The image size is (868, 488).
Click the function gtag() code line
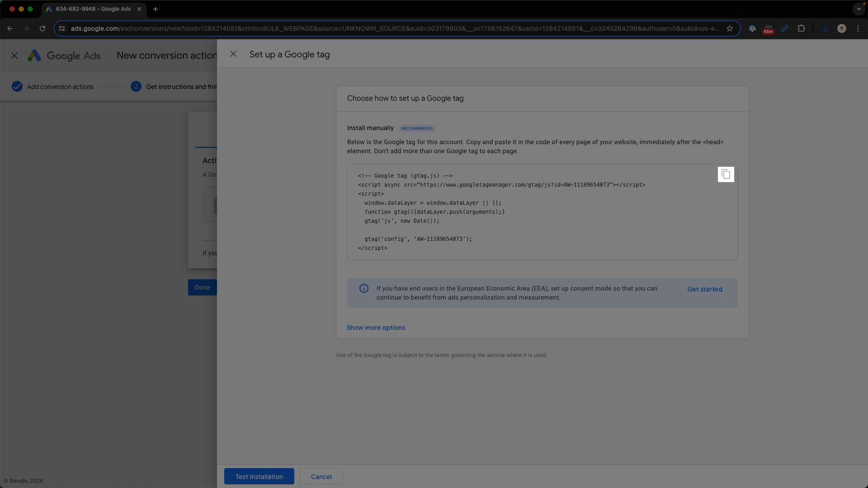pyautogui.click(x=434, y=212)
